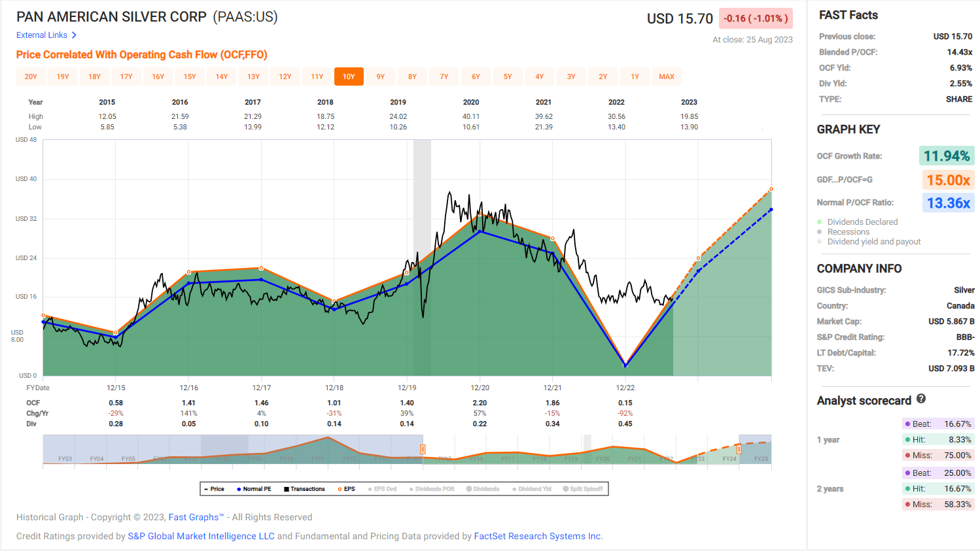The image size is (980, 551).
Task: Enable EPS Ovd legend series
Action: [x=383, y=489]
